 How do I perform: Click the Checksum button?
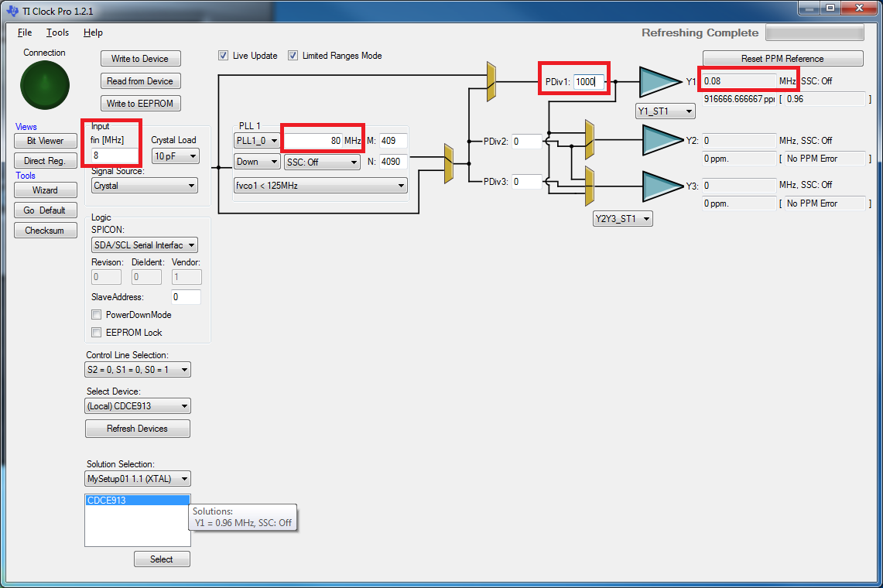pos(46,231)
